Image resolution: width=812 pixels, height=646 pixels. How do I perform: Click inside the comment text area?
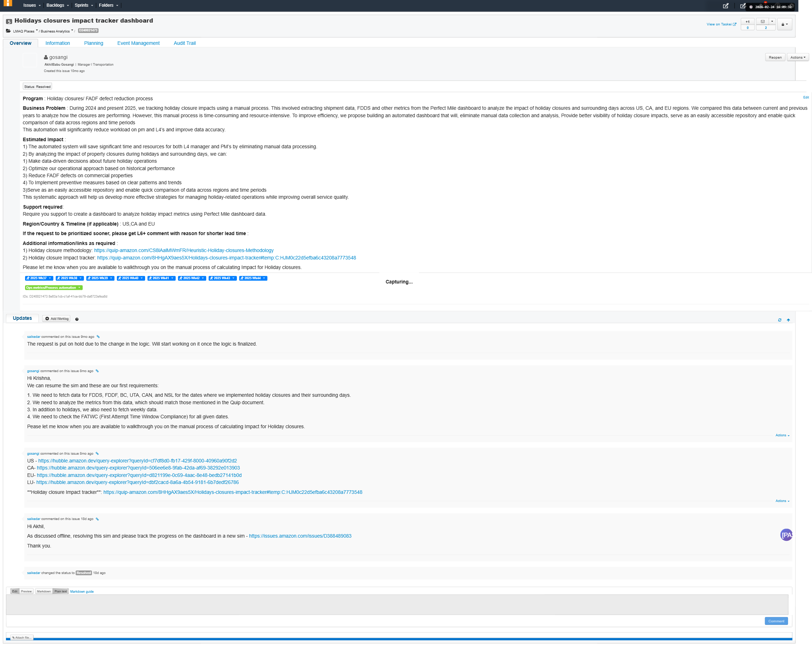pyautogui.click(x=396, y=605)
